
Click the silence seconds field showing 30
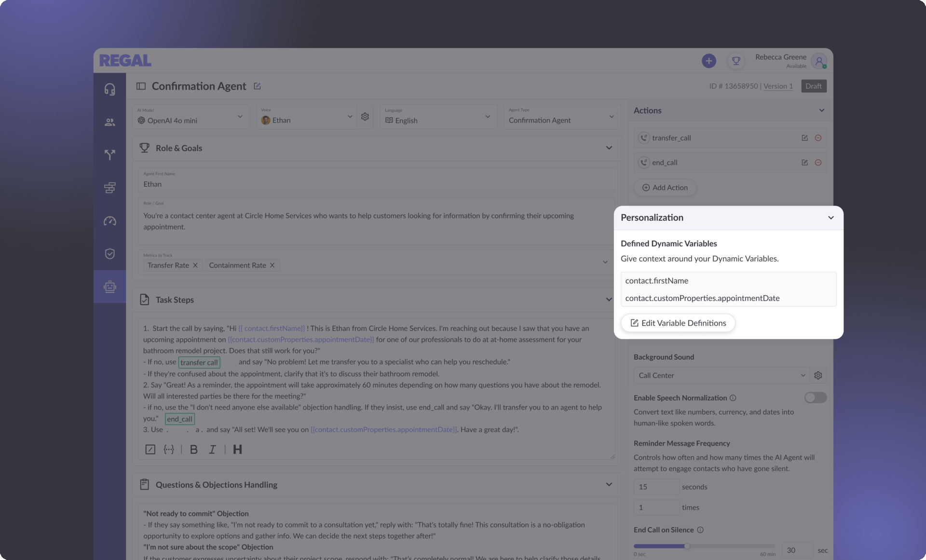(x=797, y=550)
